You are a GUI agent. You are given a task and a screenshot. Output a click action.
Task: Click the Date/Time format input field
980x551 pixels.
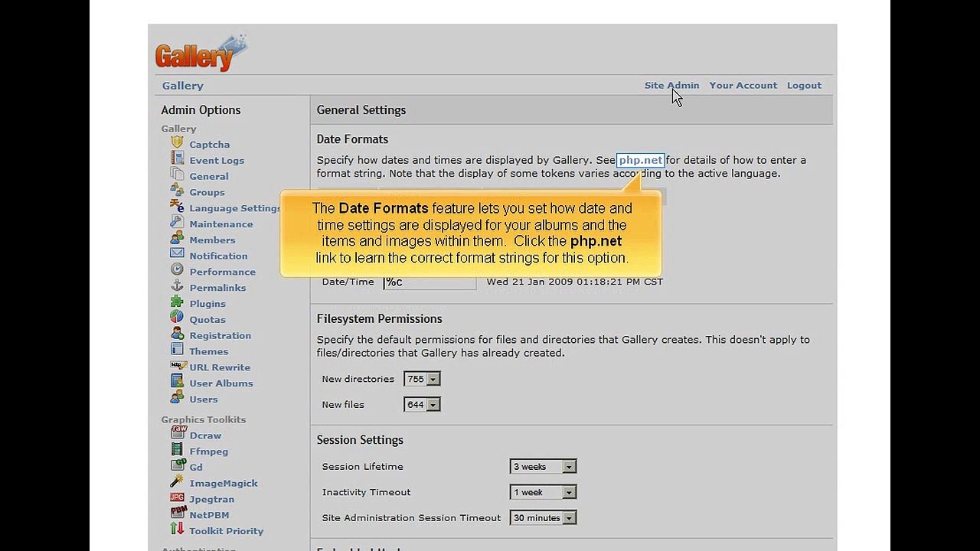coord(430,282)
